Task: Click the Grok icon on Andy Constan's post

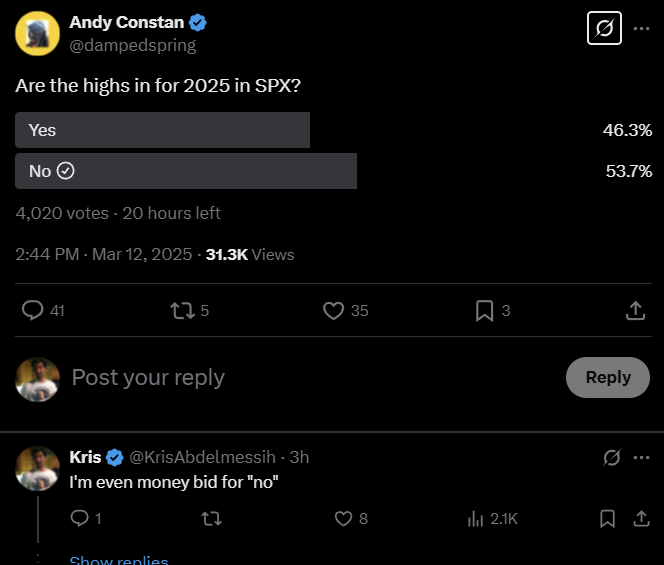Action: point(604,28)
